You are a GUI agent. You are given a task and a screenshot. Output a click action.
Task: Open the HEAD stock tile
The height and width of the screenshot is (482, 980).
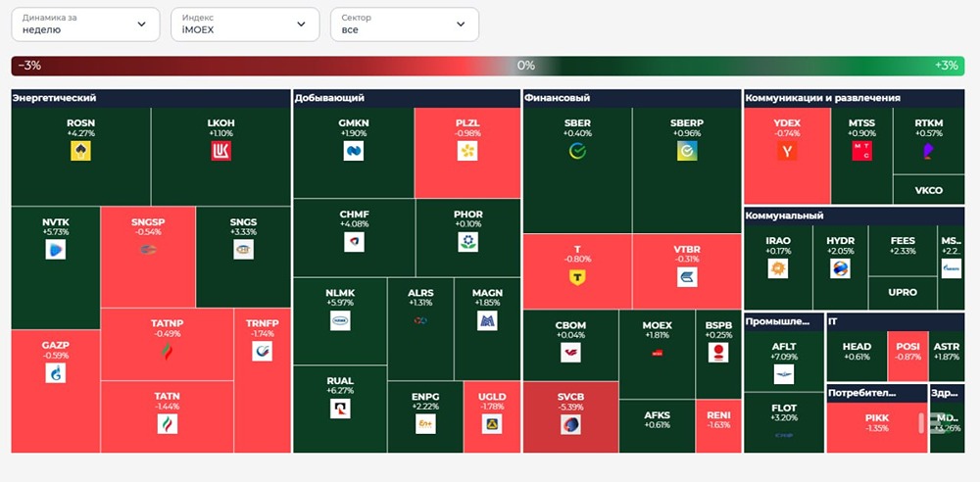tap(857, 357)
